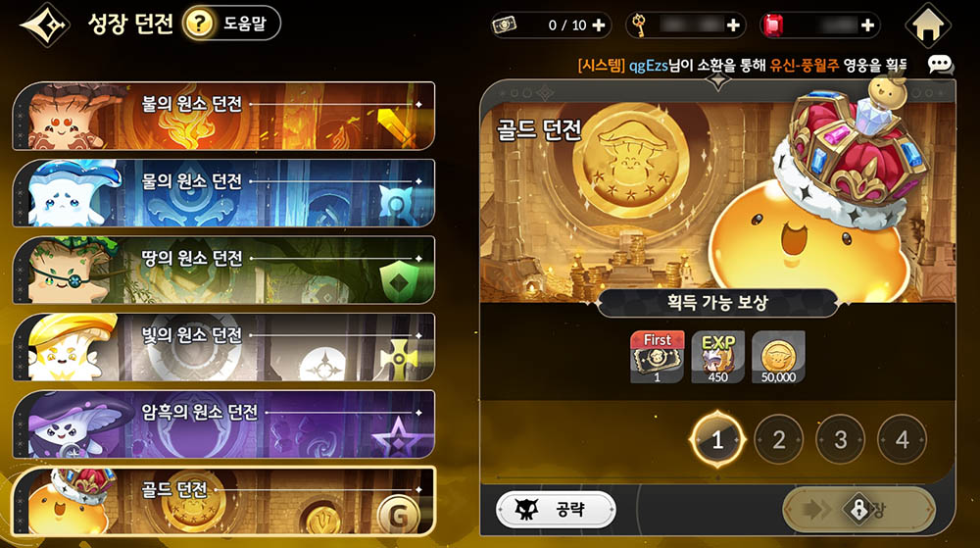This screenshot has height=548, width=980.
Task: Add red gems with the plus icon
Action: pos(867,25)
